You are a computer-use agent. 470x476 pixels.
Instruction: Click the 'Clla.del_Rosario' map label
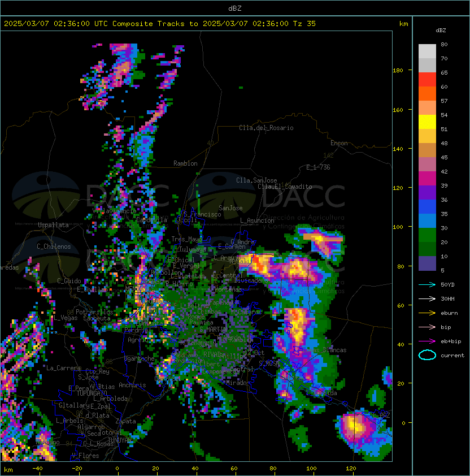coord(266,128)
